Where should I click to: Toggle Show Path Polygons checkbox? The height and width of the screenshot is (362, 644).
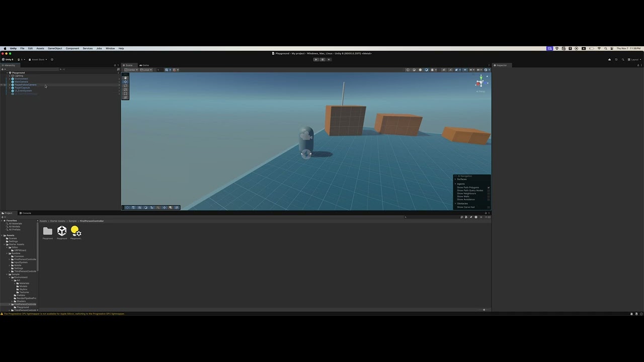click(489, 188)
